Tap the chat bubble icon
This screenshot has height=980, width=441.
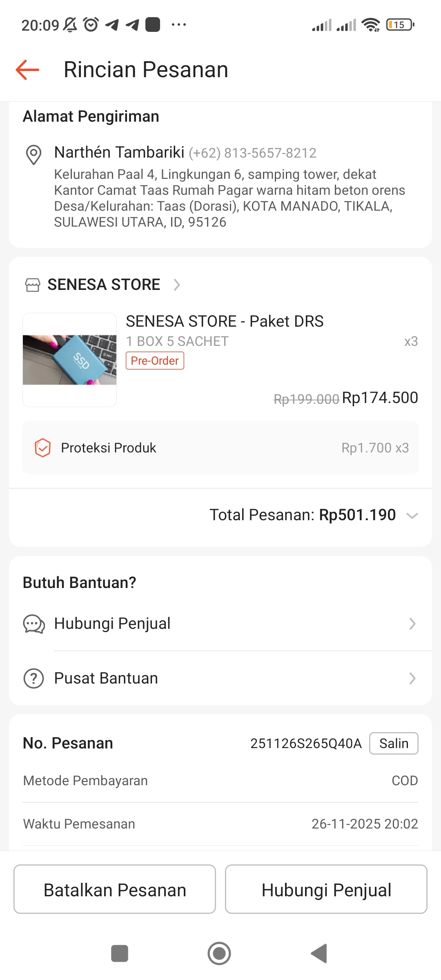[34, 624]
